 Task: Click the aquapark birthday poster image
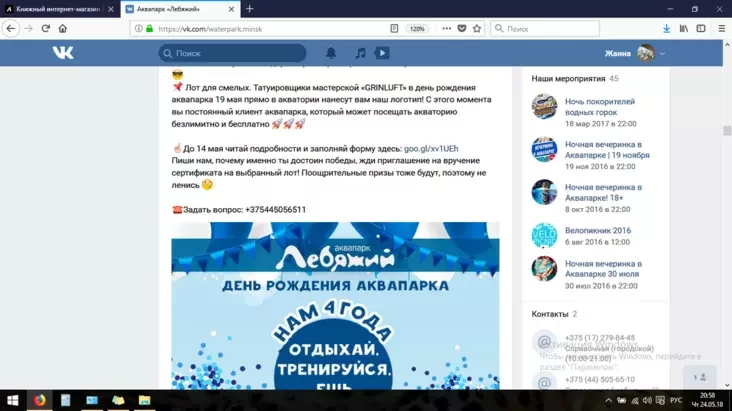click(335, 305)
